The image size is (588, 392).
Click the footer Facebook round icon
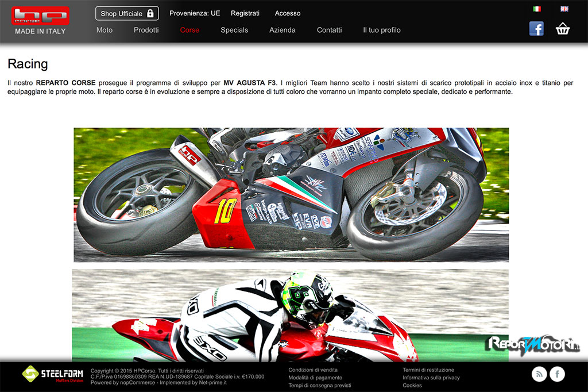(557, 374)
